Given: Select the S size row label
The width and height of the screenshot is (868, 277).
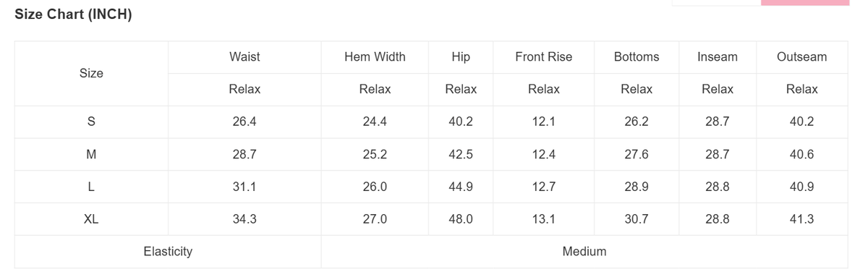Looking at the screenshot, I should click(x=91, y=122).
